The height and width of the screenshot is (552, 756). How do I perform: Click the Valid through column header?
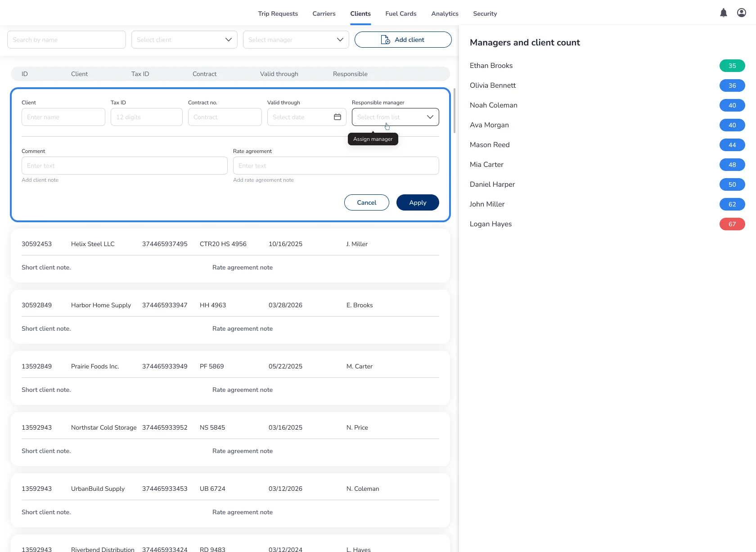tap(279, 74)
